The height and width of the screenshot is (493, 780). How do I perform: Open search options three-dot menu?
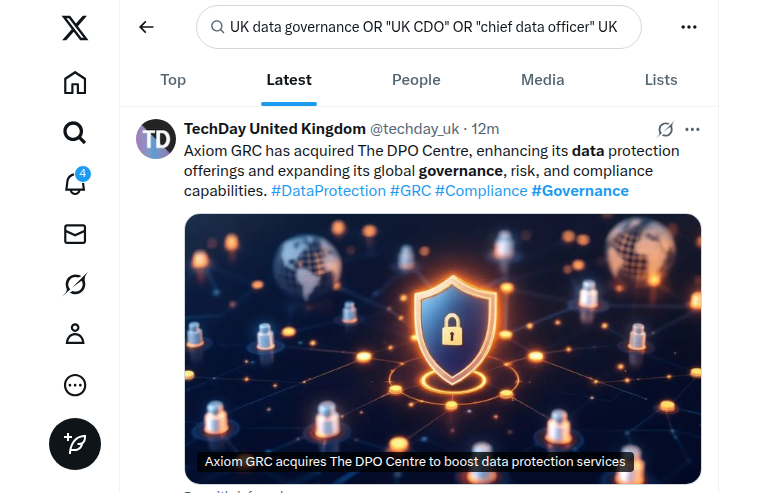pos(689,27)
